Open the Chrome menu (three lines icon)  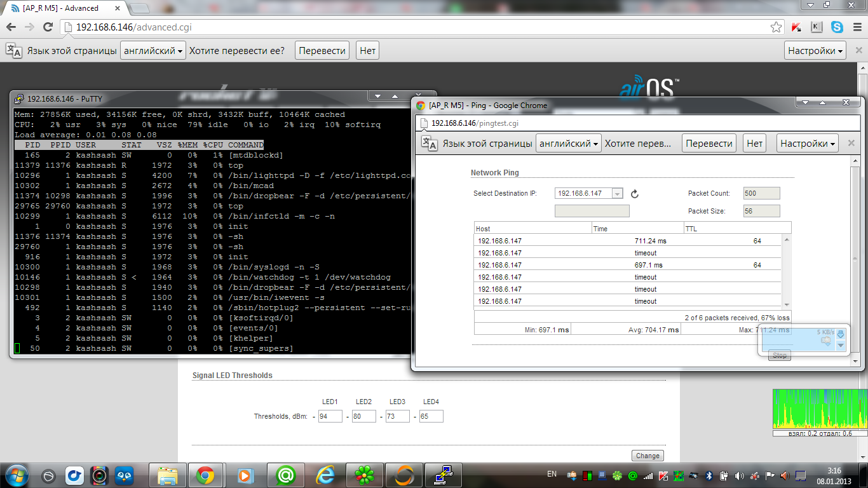[856, 27]
